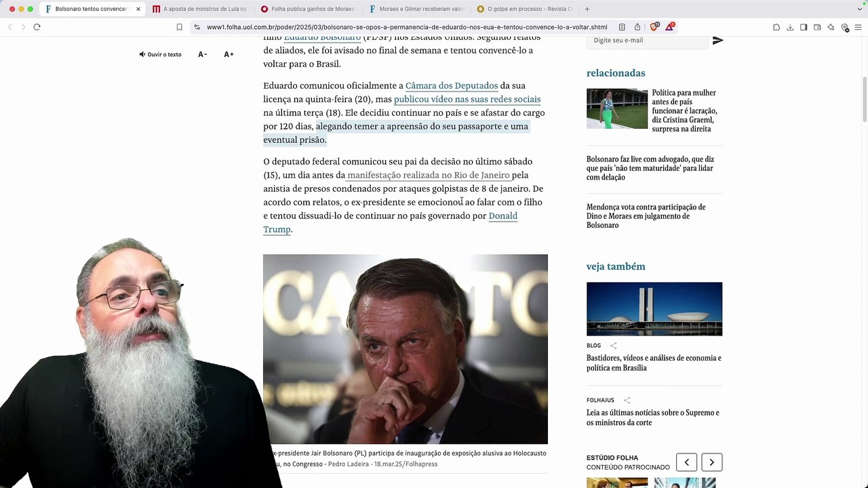Image resolution: width=868 pixels, height=488 pixels.
Task: Open the Política para mulher related article
Action: [685, 110]
